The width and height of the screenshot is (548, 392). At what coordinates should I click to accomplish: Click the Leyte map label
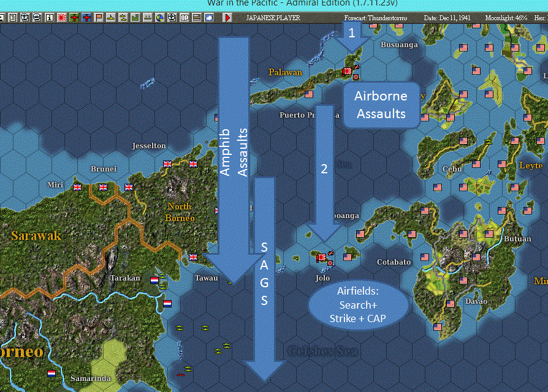coord(531,165)
